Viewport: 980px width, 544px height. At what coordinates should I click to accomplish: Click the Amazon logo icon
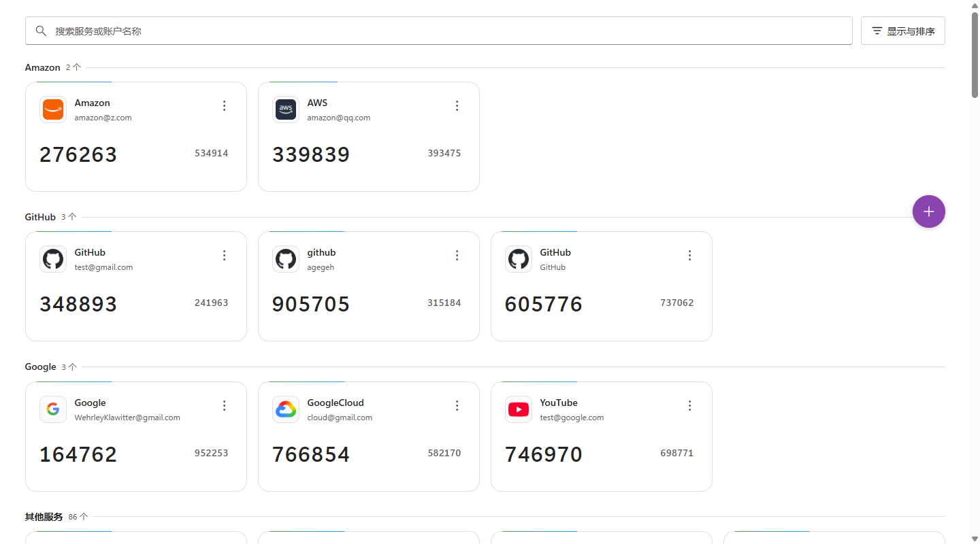[53, 109]
